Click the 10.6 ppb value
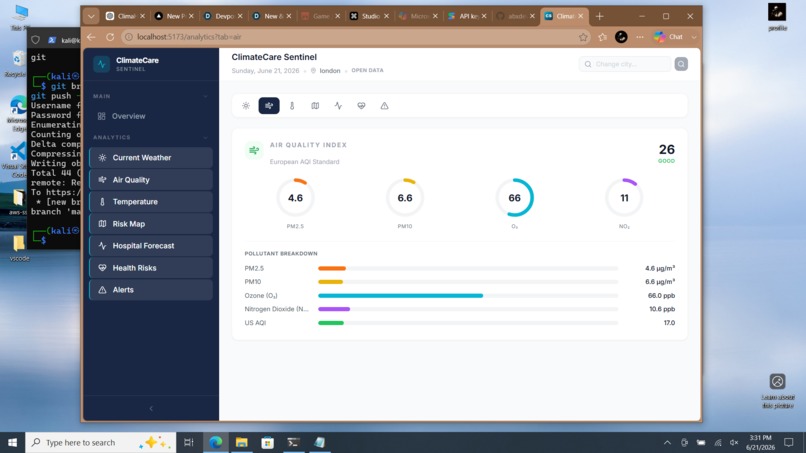Image resolution: width=806 pixels, height=453 pixels. 662,309
